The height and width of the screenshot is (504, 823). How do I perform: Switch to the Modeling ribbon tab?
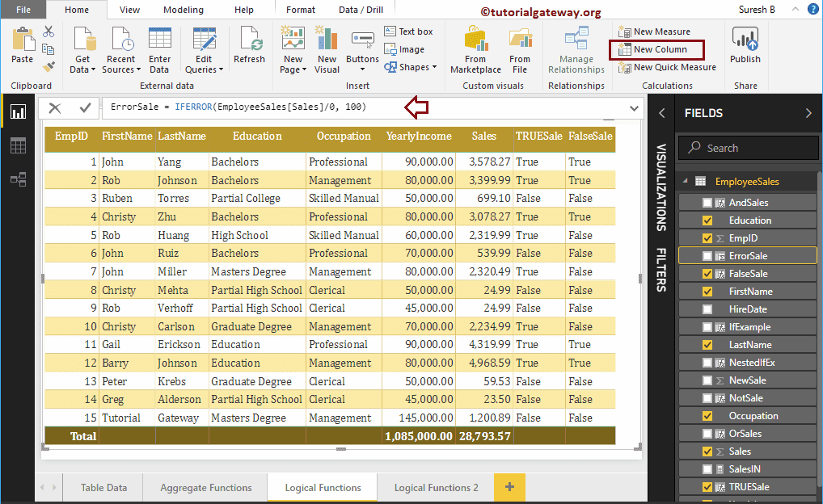[183, 10]
